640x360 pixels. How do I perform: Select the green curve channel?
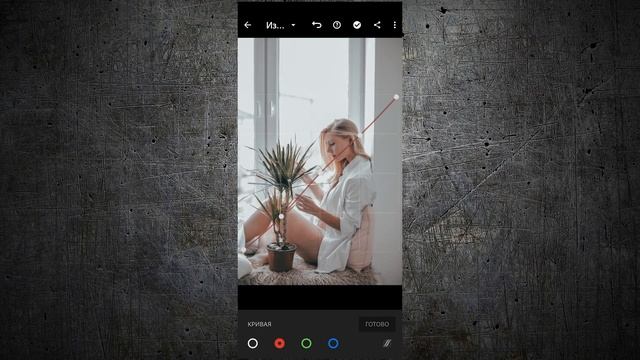[x=306, y=343]
